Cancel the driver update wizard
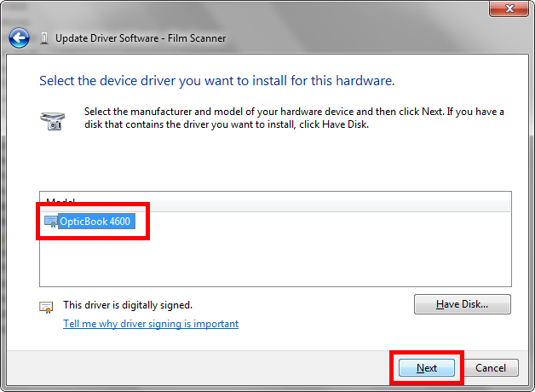Image resolution: width=535 pixels, height=392 pixels. click(x=491, y=368)
